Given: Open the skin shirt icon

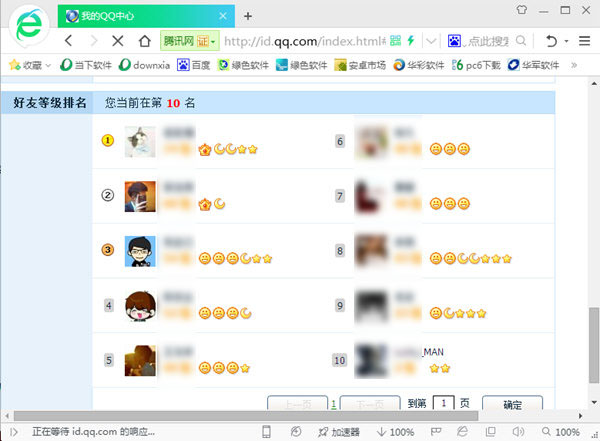Looking at the screenshot, I should coord(522,10).
